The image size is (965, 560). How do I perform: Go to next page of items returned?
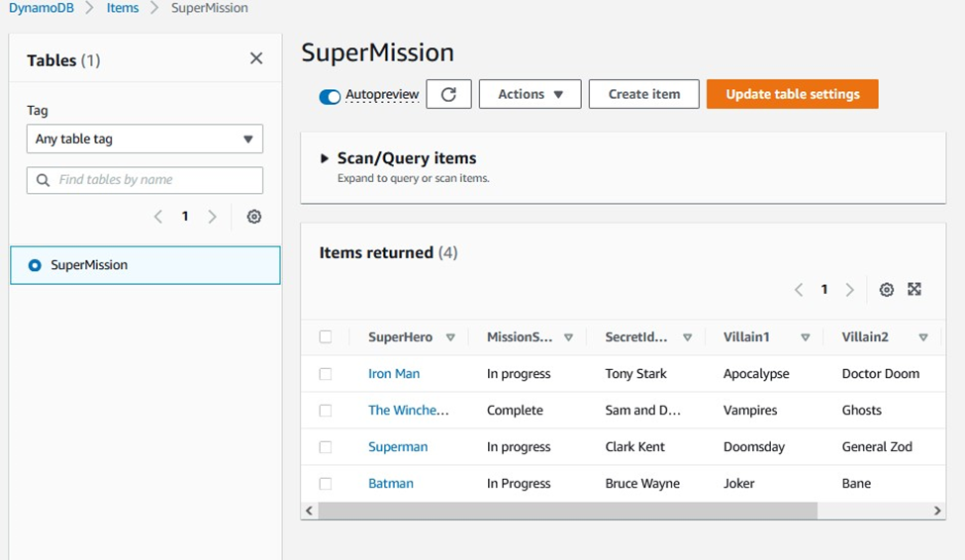point(850,290)
